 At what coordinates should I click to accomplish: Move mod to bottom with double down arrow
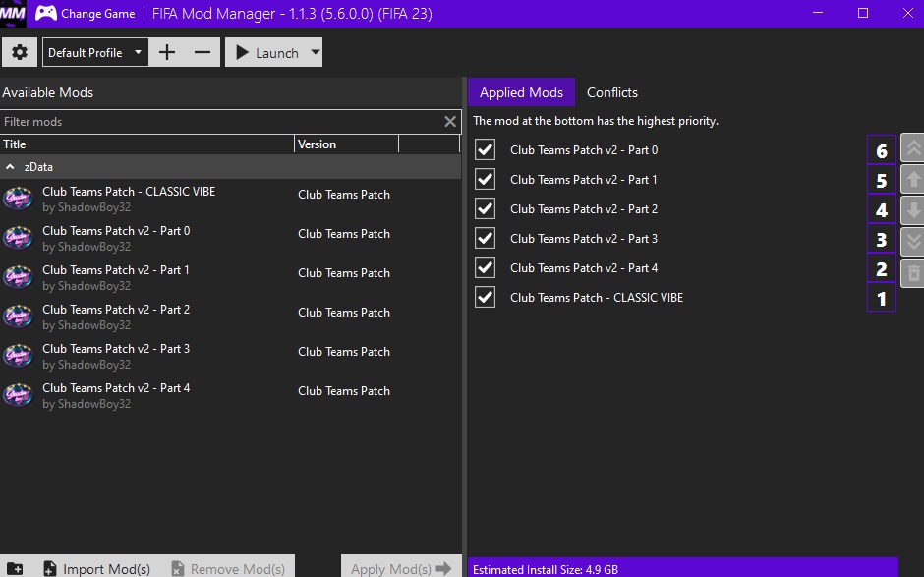pyautogui.click(x=913, y=241)
